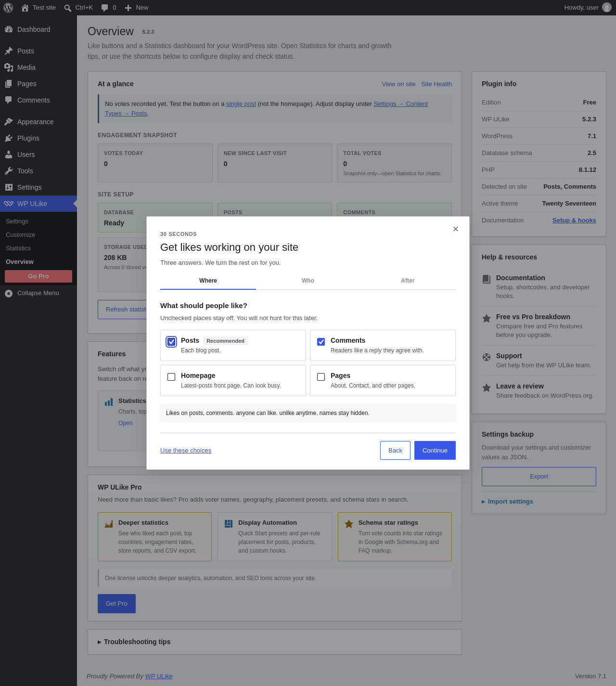Click the Display Automation layout icon

229,524
